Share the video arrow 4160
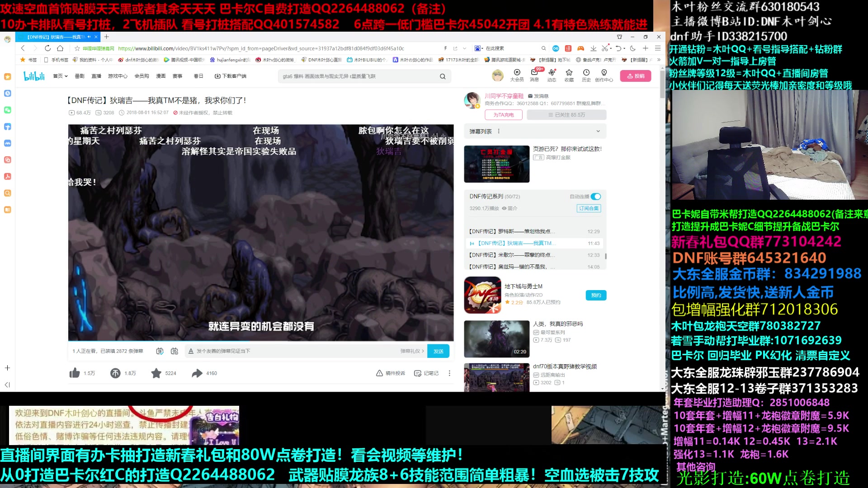This screenshot has width=868, height=488. pos(197,373)
